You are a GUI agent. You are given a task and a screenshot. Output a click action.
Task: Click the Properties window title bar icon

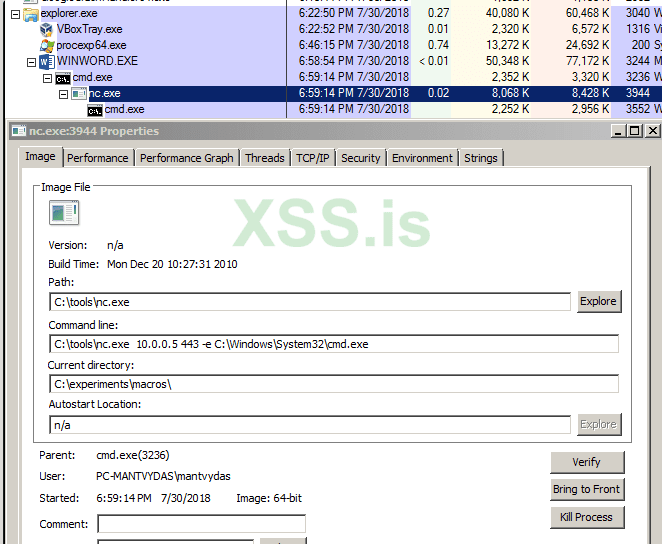click(x=19, y=131)
